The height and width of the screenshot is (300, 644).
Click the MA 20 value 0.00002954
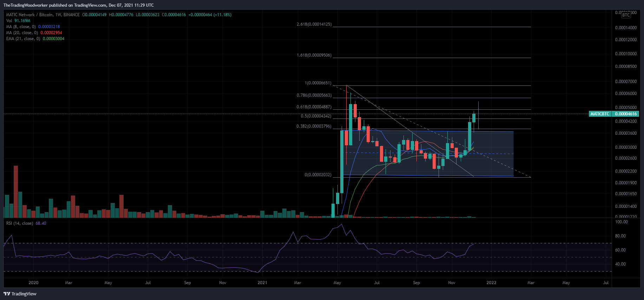click(x=51, y=33)
